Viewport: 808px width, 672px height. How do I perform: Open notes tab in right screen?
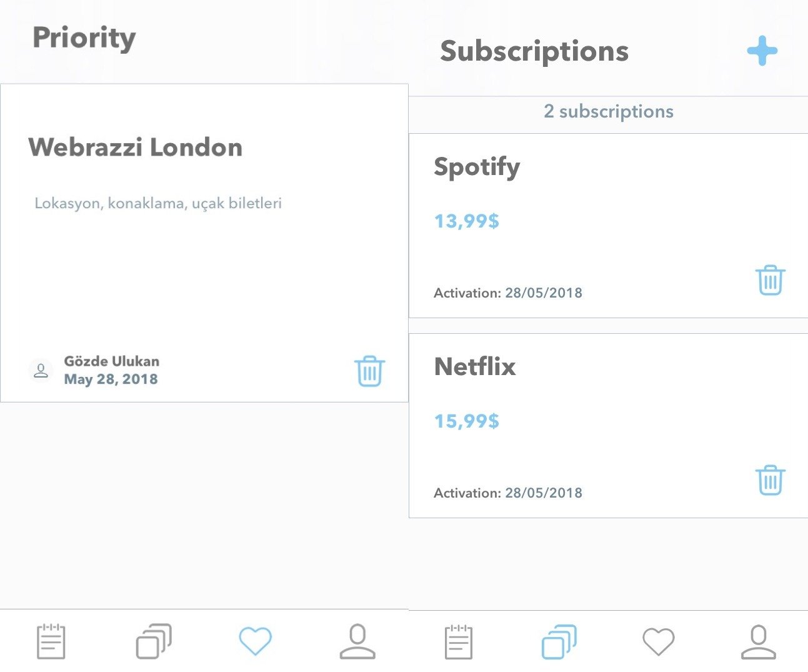[458, 642]
